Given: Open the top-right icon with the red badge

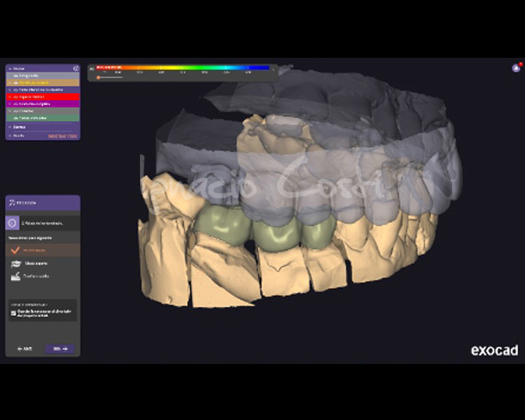Looking at the screenshot, I should tap(516, 67).
